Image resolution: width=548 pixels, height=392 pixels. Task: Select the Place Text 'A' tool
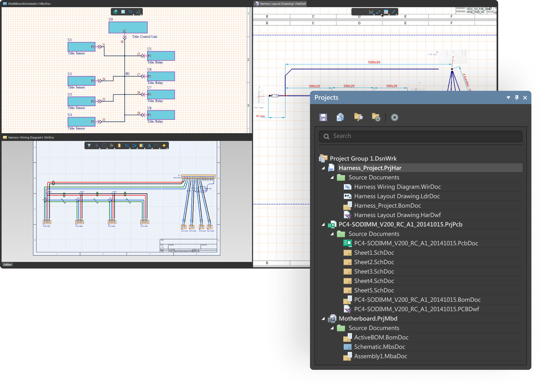pos(149,145)
